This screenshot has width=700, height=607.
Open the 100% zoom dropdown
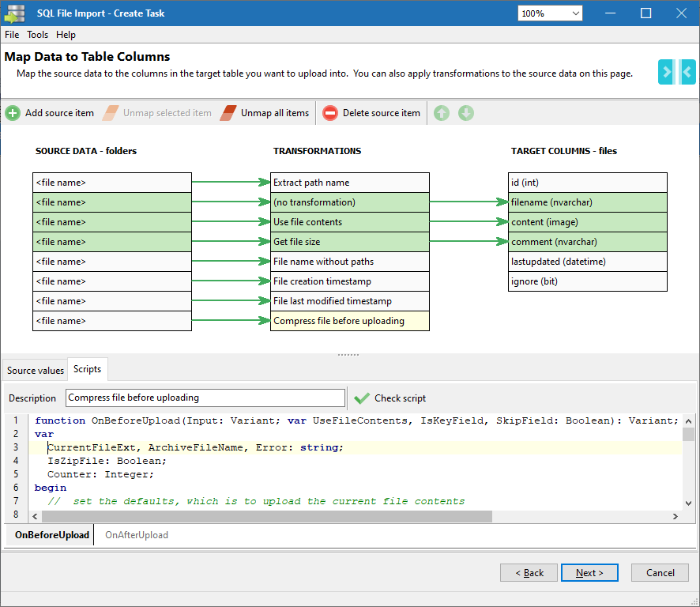[x=574, y=13]
